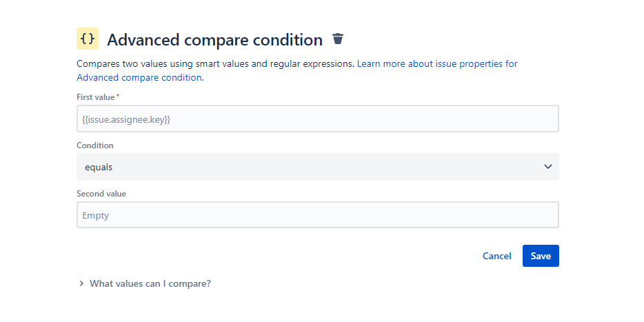This screenshot has width=644, height=322.
Task: Click the "Compares two values using smart values" description
Action: (215, 63)
